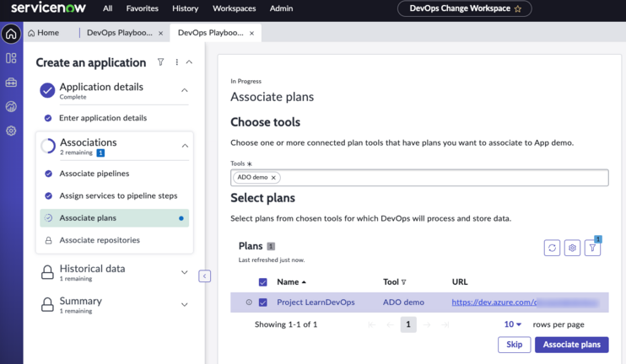Open Project LearnDevOps plan record
Viewport: 626px width, 364px height.
316,302
